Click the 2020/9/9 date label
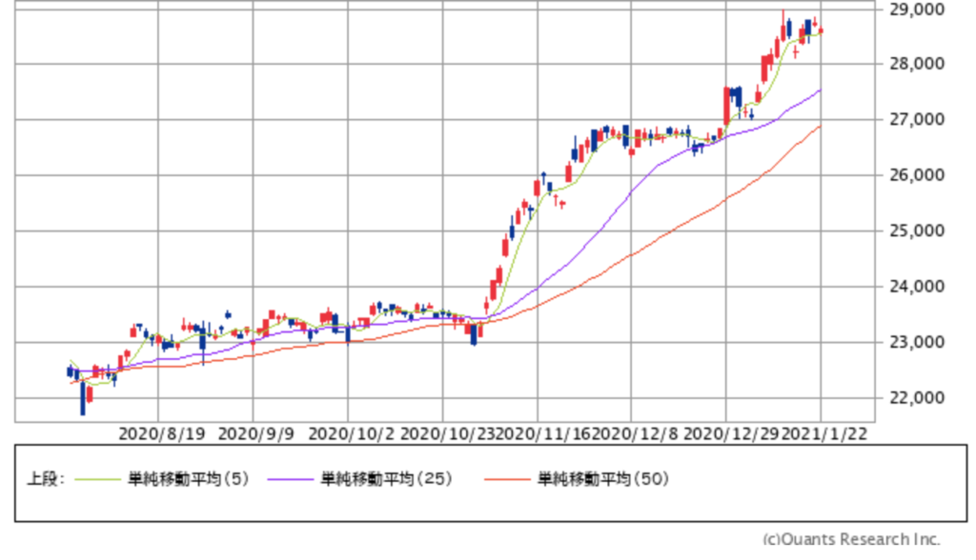Screen dimensions: 976x560 256,433
